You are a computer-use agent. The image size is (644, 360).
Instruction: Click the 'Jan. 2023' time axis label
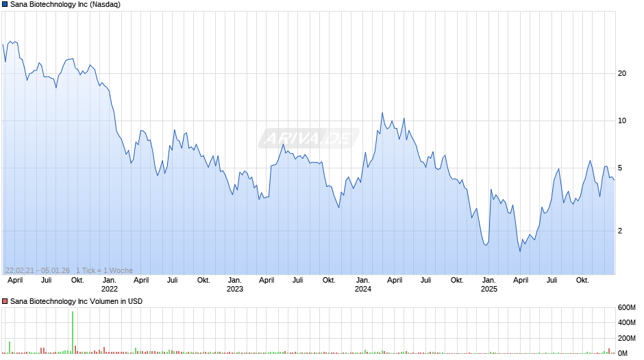coord(235,285)
